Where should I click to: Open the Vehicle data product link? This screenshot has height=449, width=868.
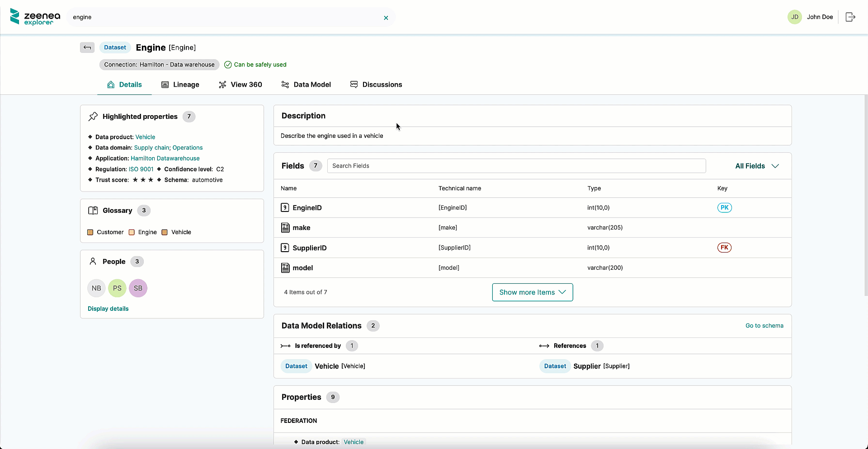point(145,136)
